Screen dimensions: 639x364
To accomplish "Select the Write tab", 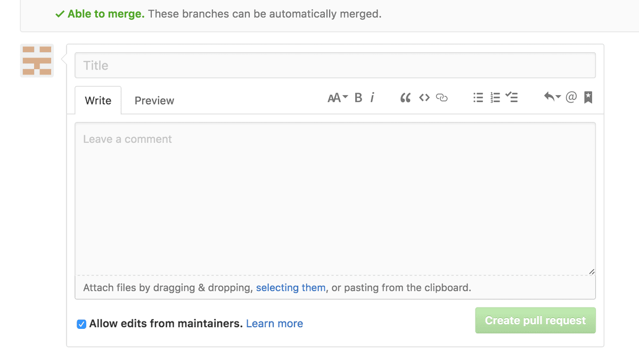I will pyautogui.click(x=98, y=100).
